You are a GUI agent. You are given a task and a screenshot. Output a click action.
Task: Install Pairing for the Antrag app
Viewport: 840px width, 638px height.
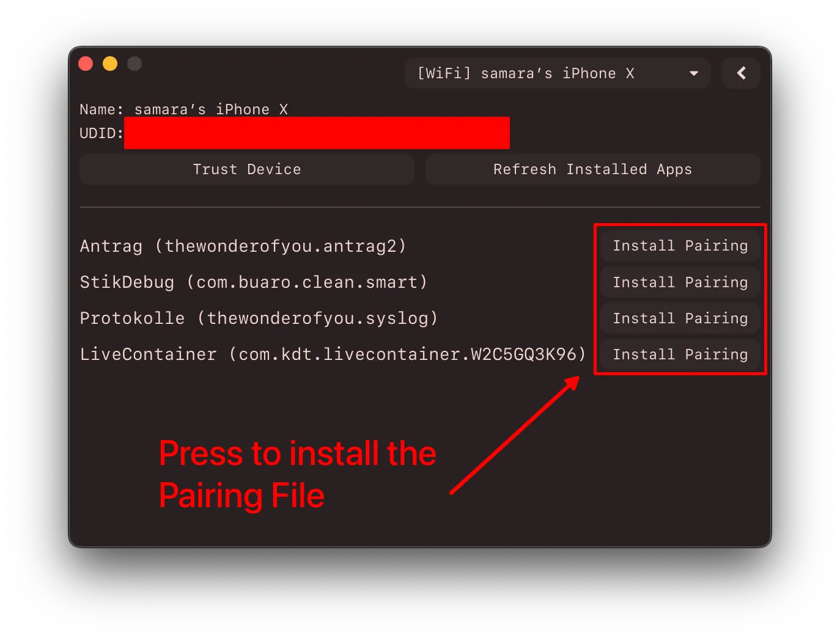click(680, 246)
